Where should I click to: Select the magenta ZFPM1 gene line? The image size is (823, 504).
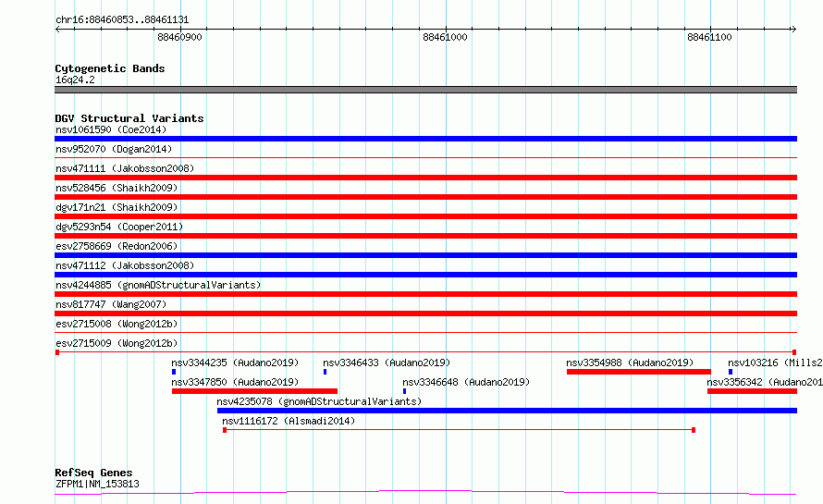(x=425, y=493)
